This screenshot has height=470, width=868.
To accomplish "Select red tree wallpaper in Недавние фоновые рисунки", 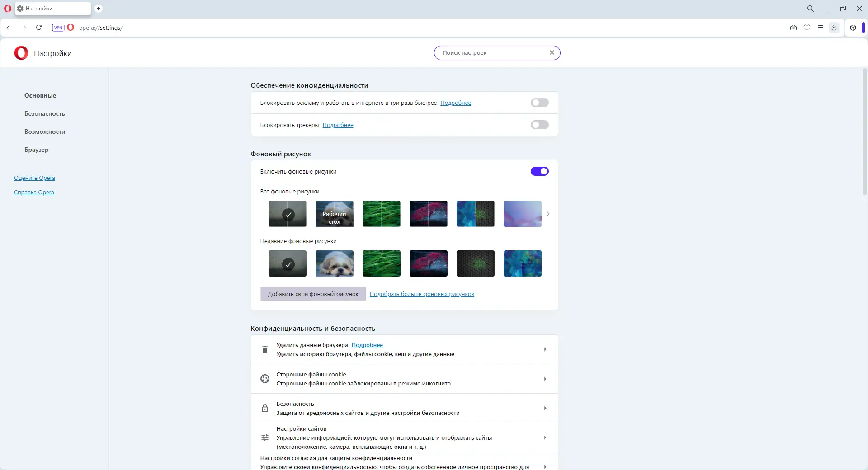I will [429, 263].
